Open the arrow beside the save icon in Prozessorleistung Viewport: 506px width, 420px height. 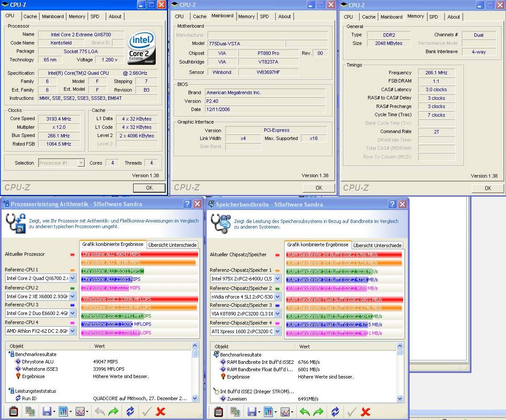tap(54, 412)
